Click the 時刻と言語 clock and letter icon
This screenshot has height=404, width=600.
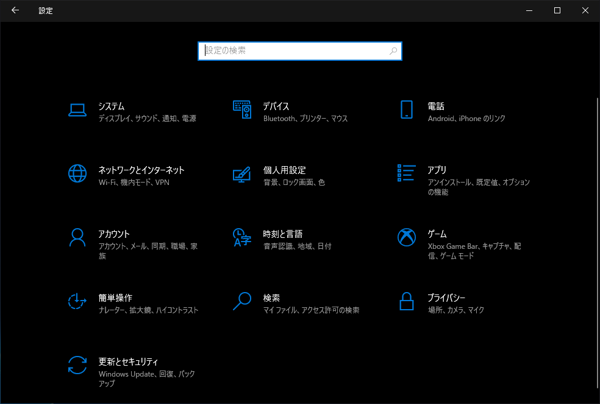(242, 238)
